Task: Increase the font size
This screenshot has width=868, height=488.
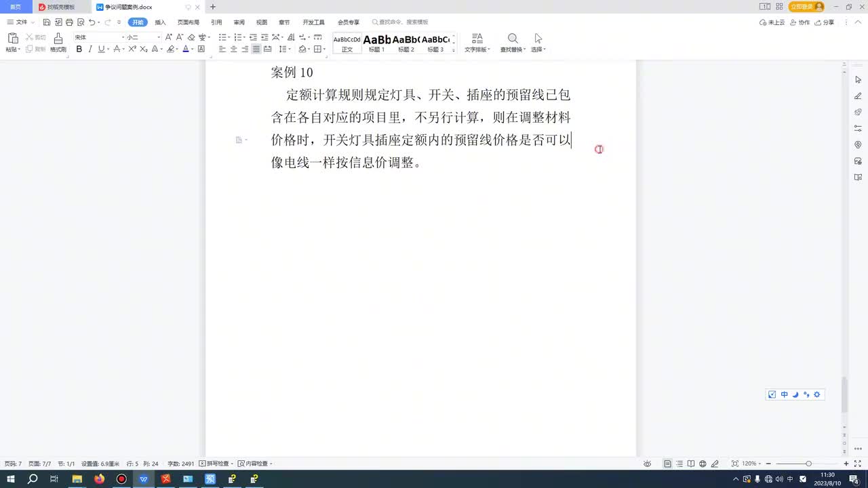Action: (169, 37)
